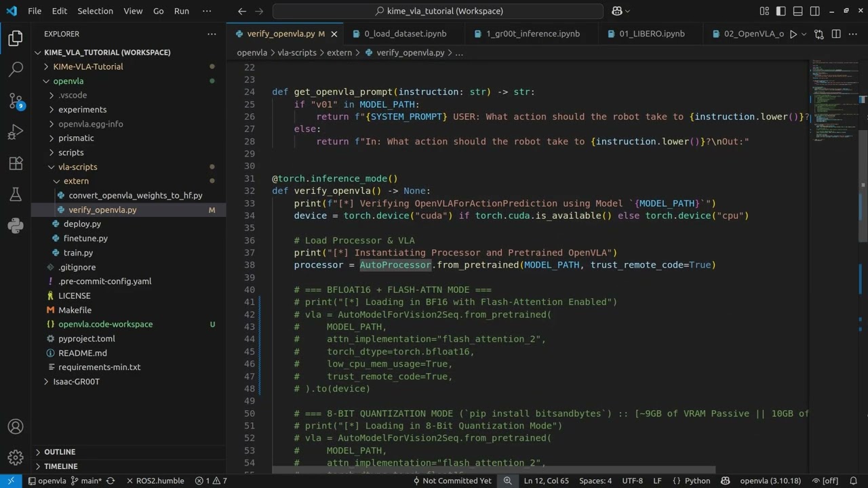Open the Run and Debug view
This screenshot has width=868, height=488.
click(x=16, y=132)
